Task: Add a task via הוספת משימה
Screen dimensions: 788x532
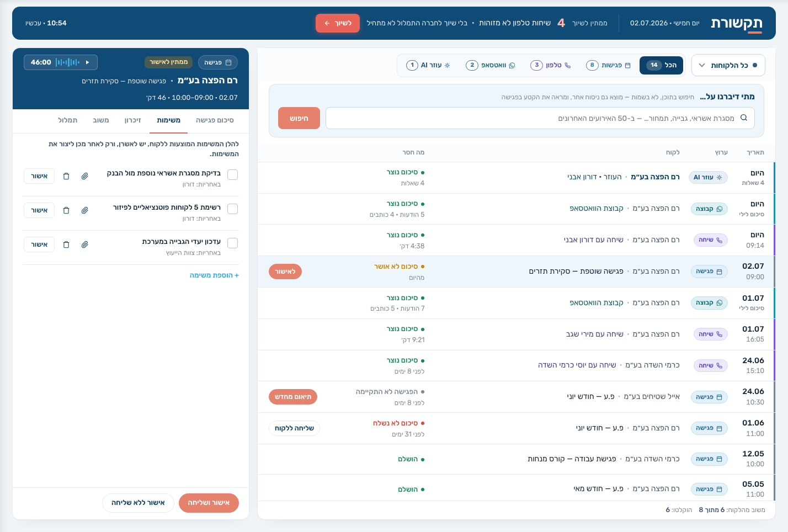Action: tap(214, 275)
